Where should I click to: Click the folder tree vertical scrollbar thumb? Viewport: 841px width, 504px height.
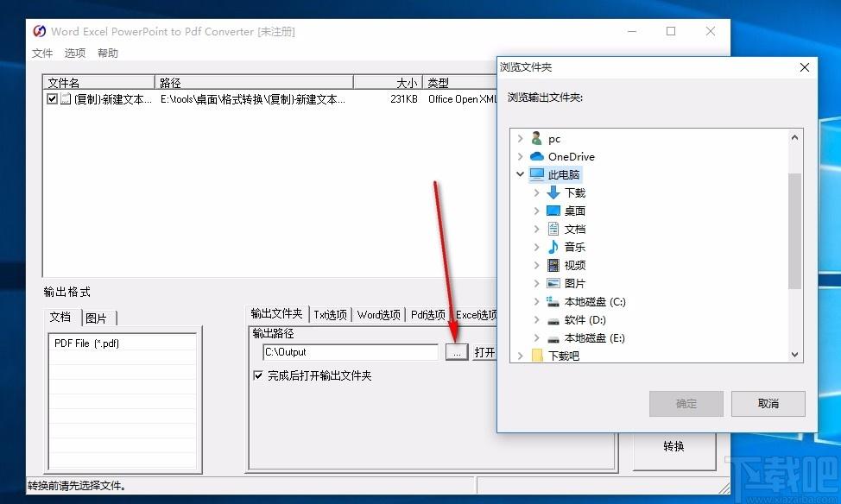tap(794, 230)
